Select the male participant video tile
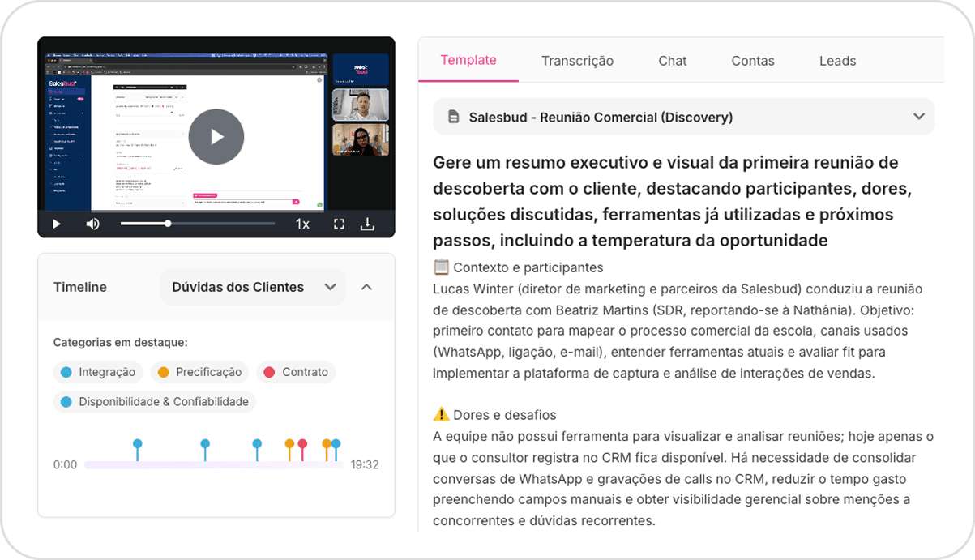Image resolution: width=975 pixels, height=560 pixels. (x=361, y=105)
